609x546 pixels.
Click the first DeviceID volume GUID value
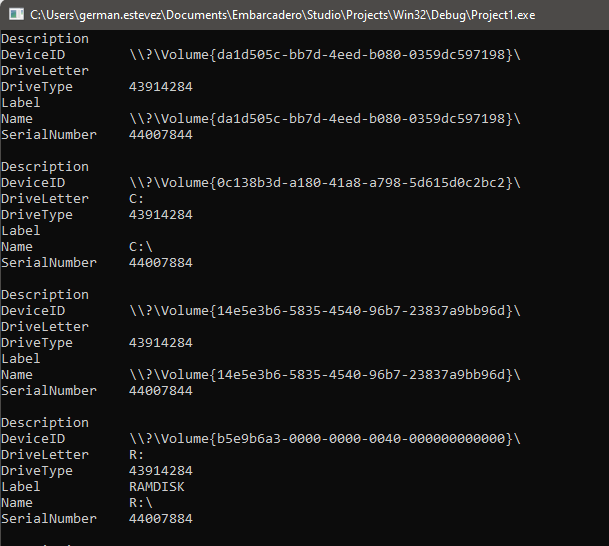[x=325, y=55]
